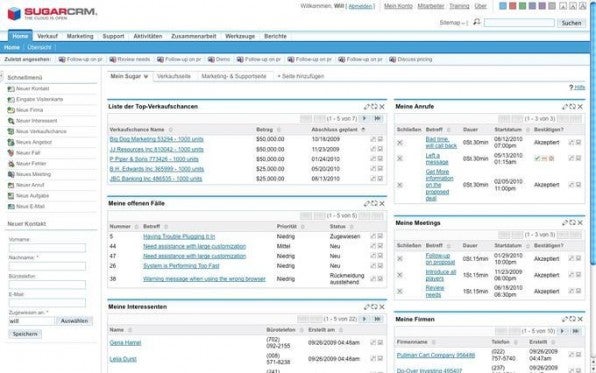Viewport: 596px width, 373px height.
Task: Click the Neues Angebot icon
Action: point(11,142)
